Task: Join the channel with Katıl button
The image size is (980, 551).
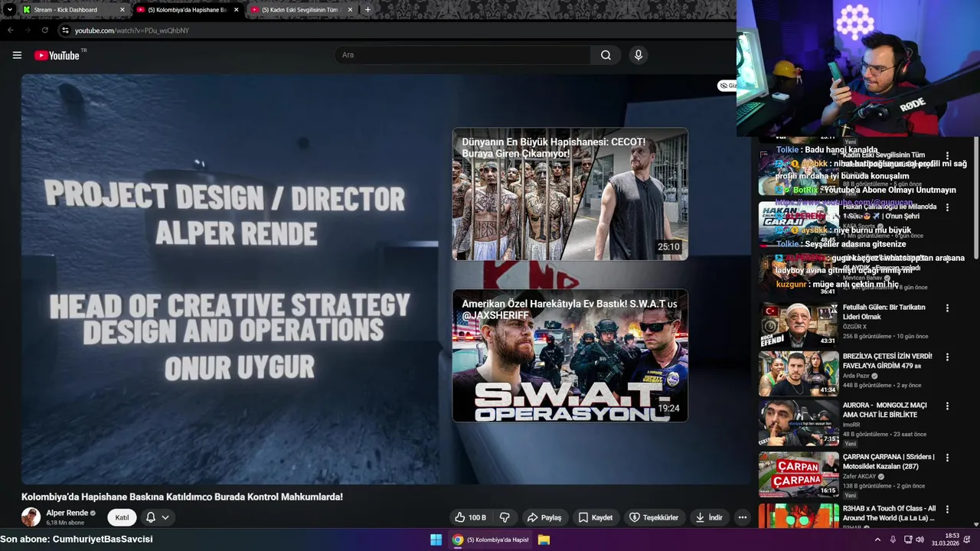Action: 122,517
